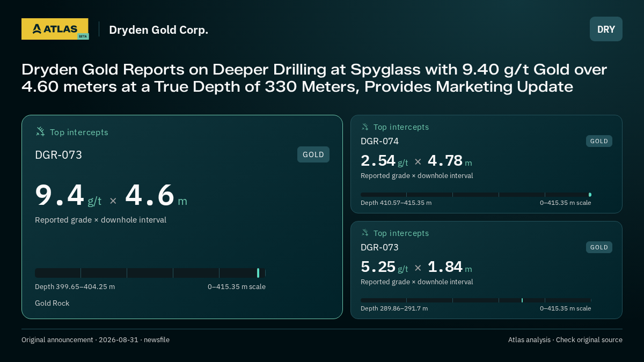Viewport: 644px width, 362px height.
Task: Click the drill icon in the DGR-074 card
Action: pyautogui.click(x=365, y=127)
